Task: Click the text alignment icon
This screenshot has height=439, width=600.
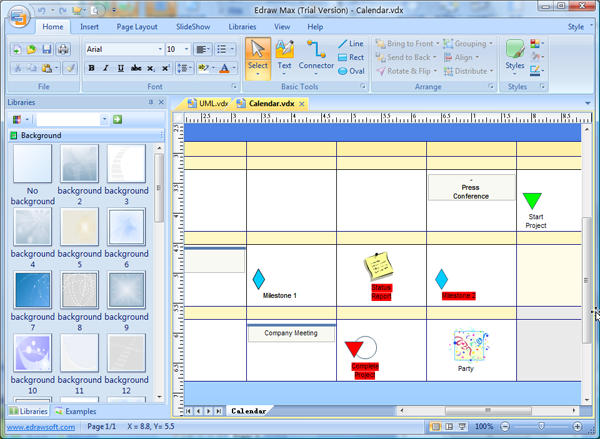Action: [201, 49]
